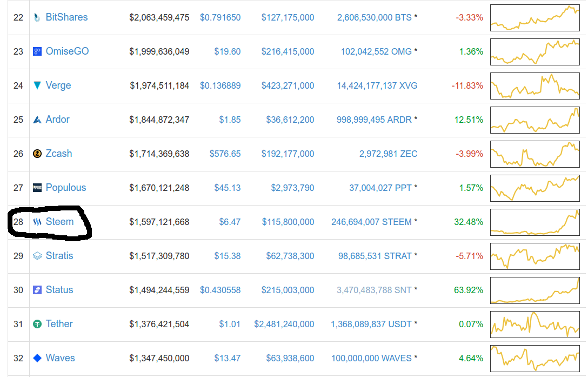
Task: Click supply 3,470,483,788 SNT
Action: (374, 290)
